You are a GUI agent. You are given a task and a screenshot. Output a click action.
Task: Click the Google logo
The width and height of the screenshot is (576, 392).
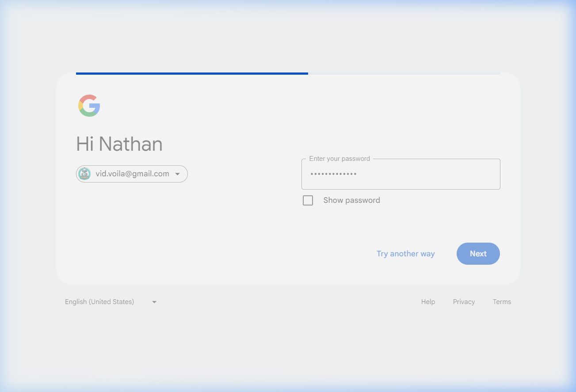89,106
